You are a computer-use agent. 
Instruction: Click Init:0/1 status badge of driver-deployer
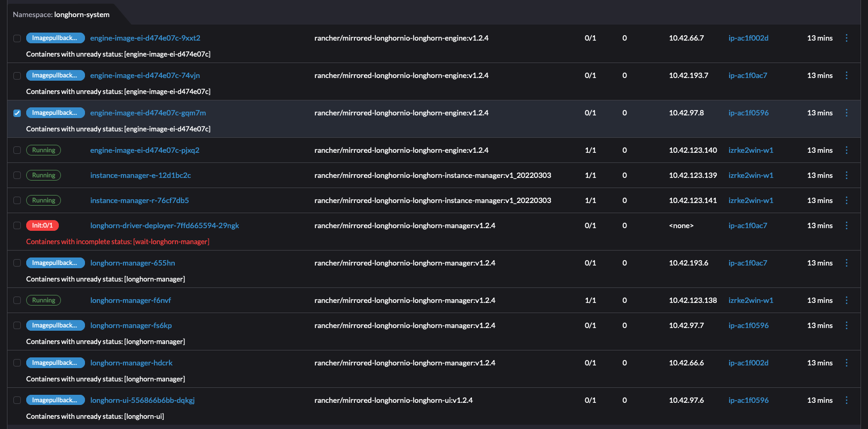click(43, 225)
